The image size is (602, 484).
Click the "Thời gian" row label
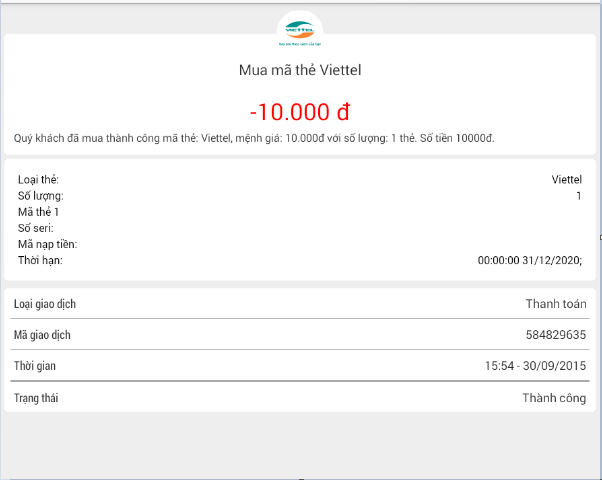(35, 366)
